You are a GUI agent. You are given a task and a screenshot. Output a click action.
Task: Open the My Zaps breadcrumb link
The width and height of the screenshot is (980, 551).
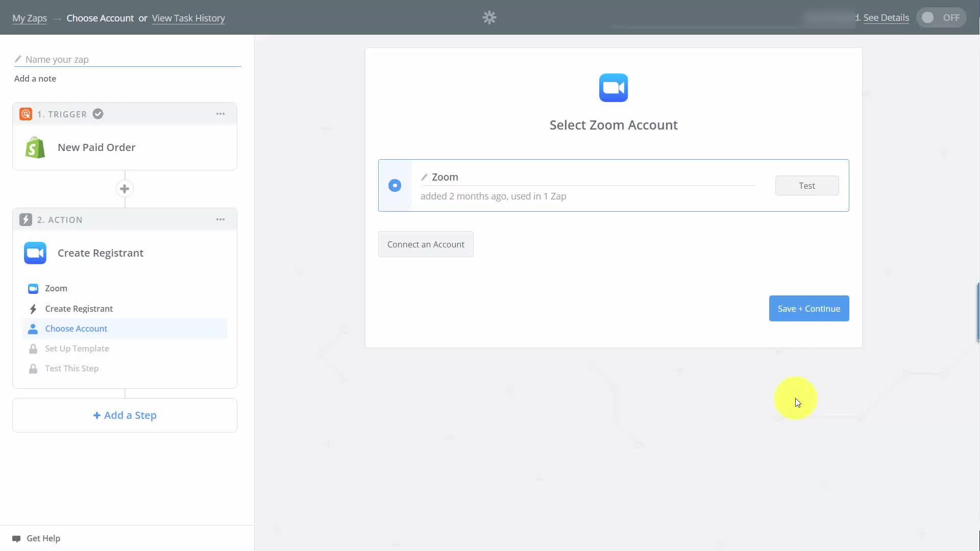pos(30,18)
